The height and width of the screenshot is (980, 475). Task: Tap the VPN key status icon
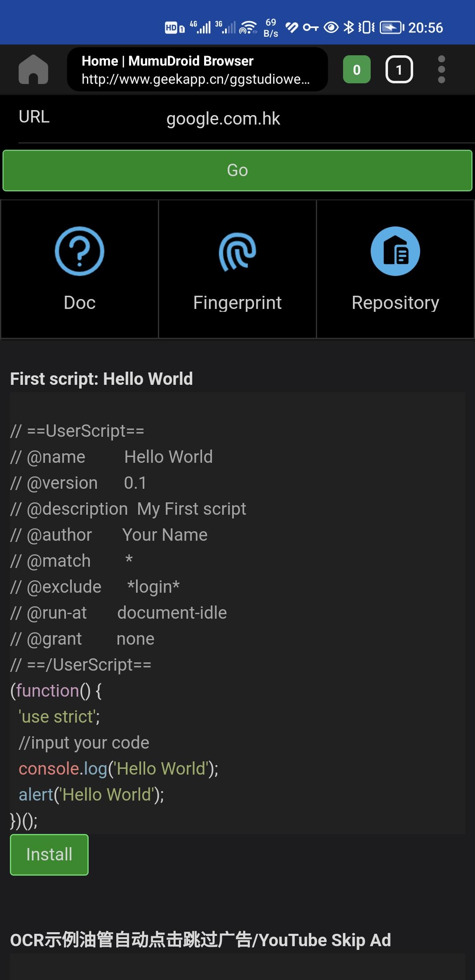coord(310,28)
